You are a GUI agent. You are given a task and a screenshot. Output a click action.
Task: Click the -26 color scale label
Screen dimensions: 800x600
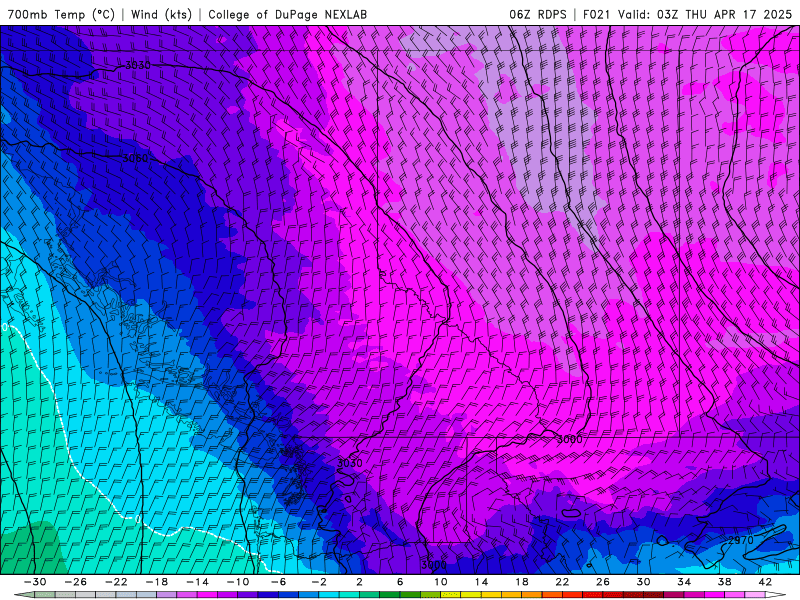76,582
